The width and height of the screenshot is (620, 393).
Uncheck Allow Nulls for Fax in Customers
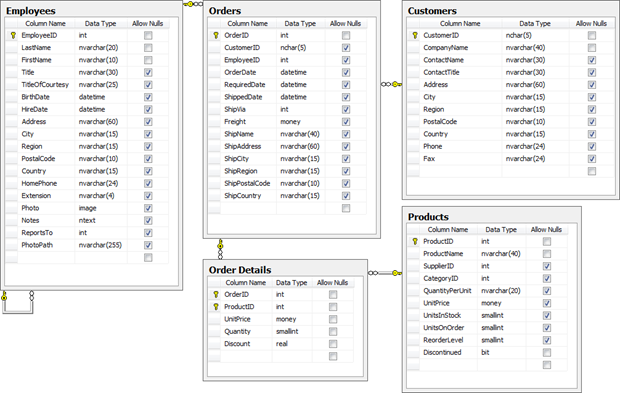point(592,159)
